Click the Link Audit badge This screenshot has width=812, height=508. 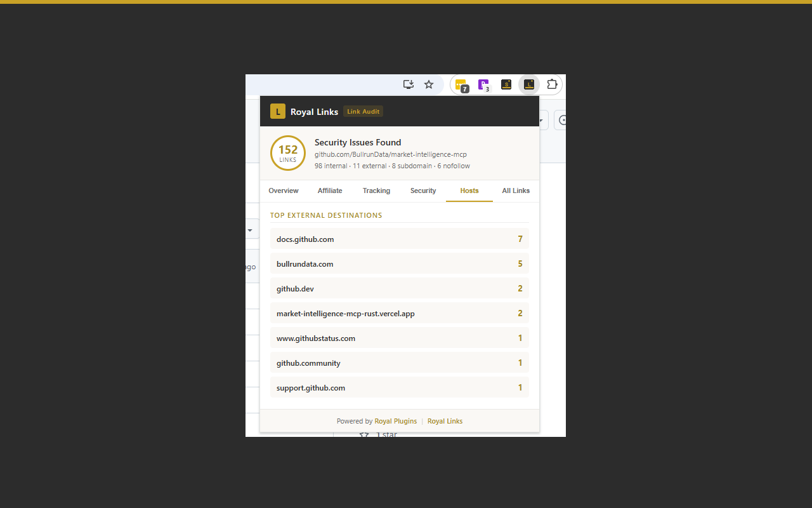point(363,111)
